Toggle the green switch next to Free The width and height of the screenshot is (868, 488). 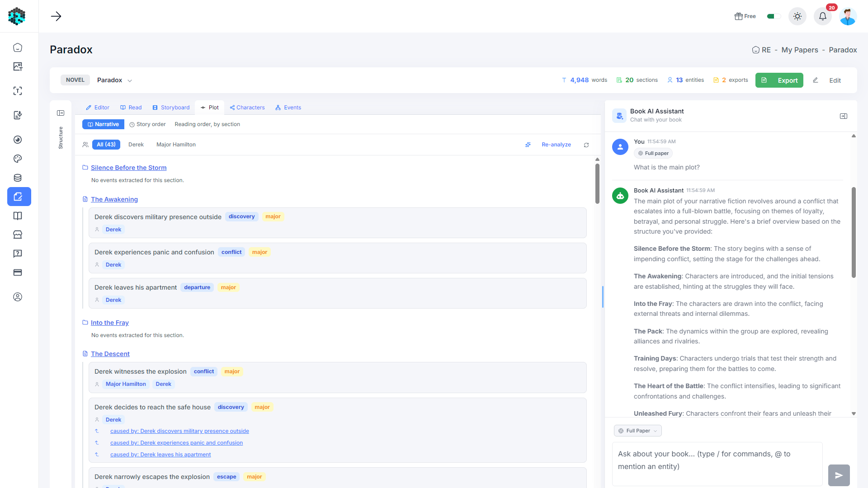pyautogui.click(x=774, y=16)
